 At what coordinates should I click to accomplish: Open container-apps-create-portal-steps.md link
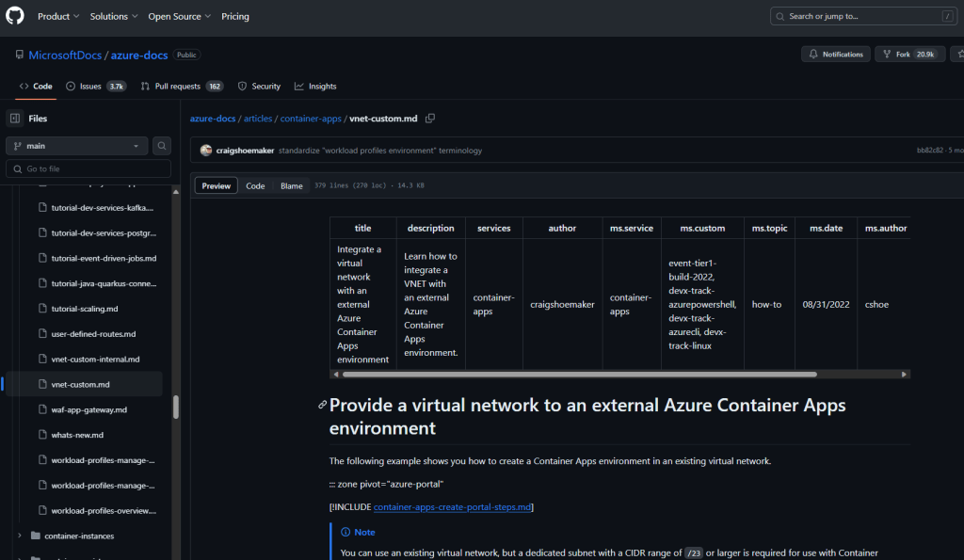click(x=453, y=507)
